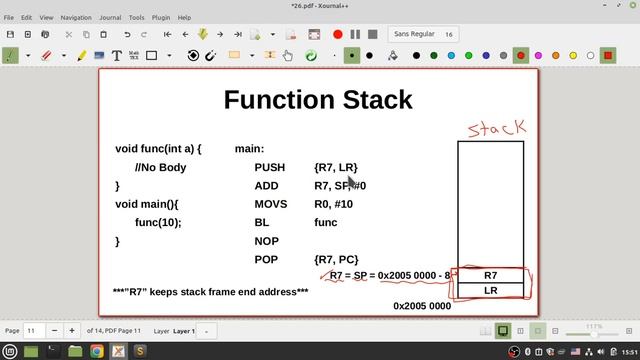
Task: Open the Journal menu
Action: [110, 18]
